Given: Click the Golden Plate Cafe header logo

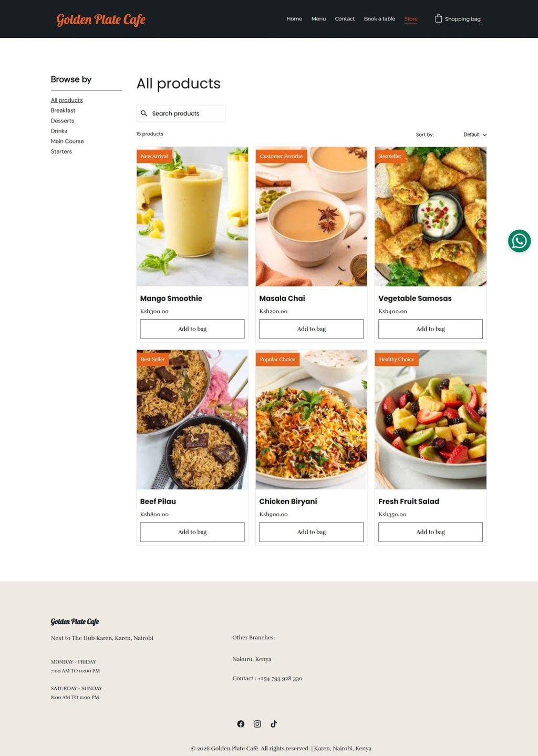Looking at the screenshot, I should 101,19.
